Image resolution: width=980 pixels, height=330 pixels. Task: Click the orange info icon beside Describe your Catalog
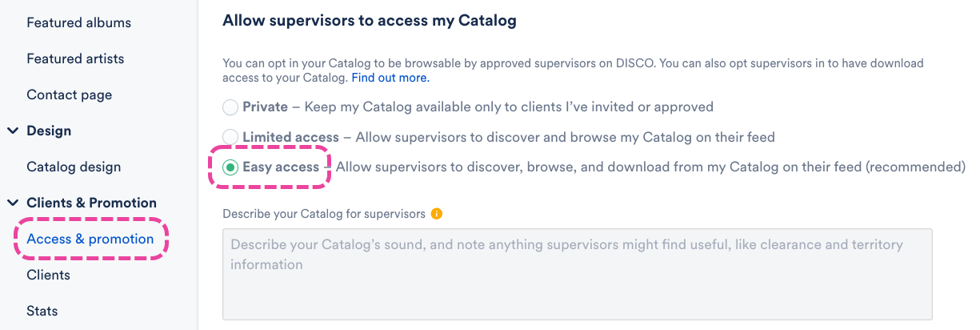(436, 214)
